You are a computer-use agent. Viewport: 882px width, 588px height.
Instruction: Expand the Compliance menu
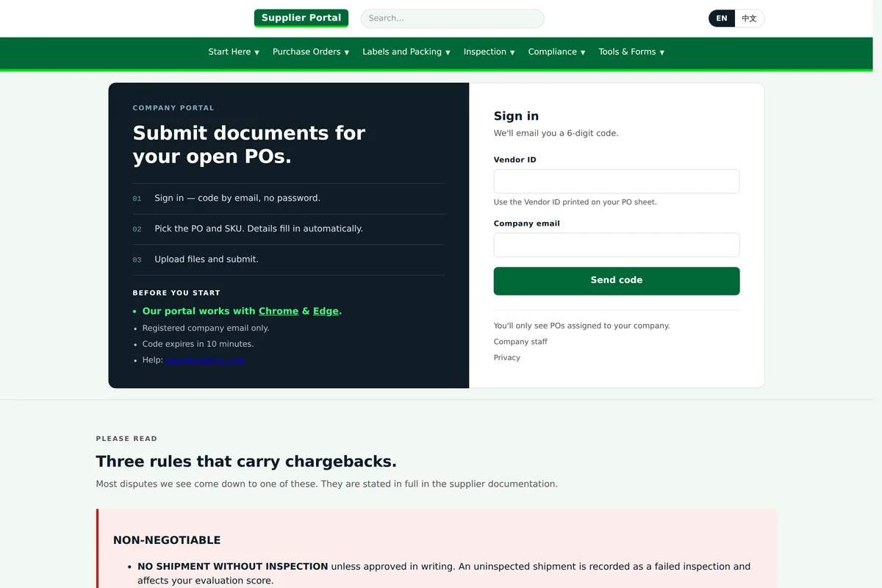click(x=556, y=52)
